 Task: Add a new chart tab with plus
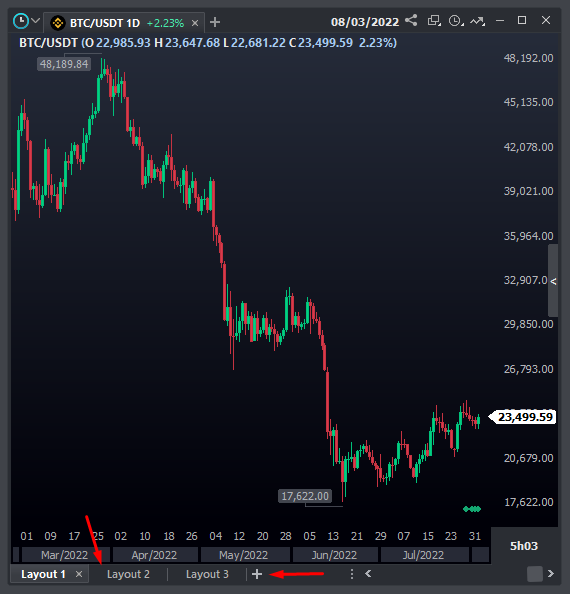215,22
